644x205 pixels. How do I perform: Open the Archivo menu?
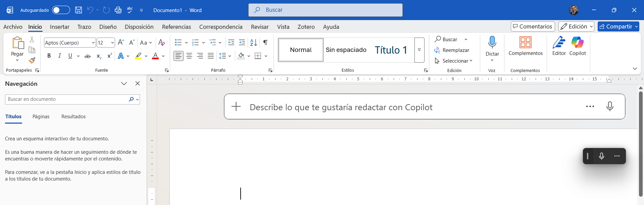pos(13,27)
